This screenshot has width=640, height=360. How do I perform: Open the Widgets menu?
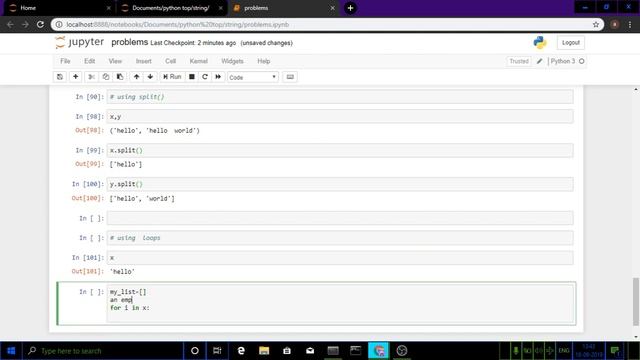232,61
